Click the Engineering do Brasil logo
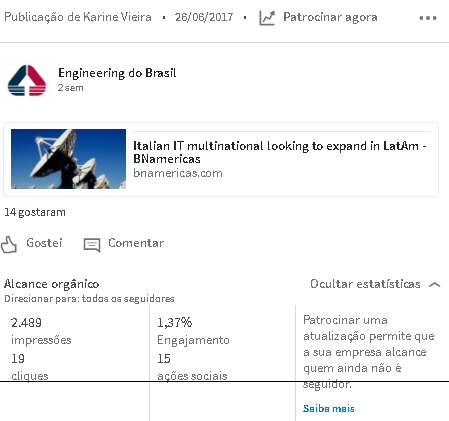Screen dimensions: 449x421 point(27,80)
